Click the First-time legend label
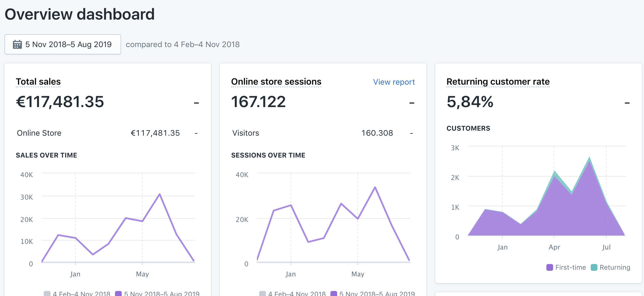The image size is (644, 296). coord(571,267)
